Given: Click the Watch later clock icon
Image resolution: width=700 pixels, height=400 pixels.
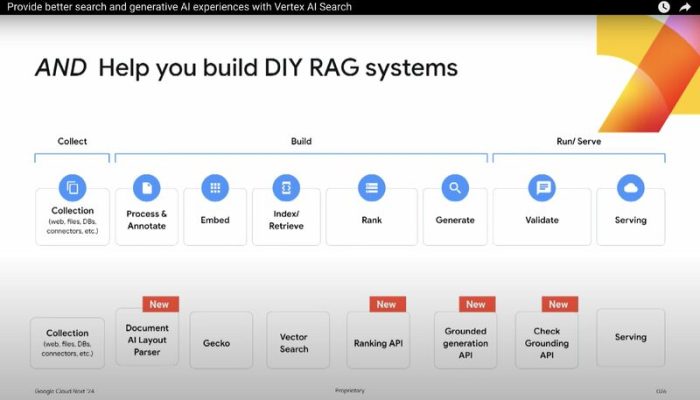Looking at the screenshot, I should tap(664, 7).
